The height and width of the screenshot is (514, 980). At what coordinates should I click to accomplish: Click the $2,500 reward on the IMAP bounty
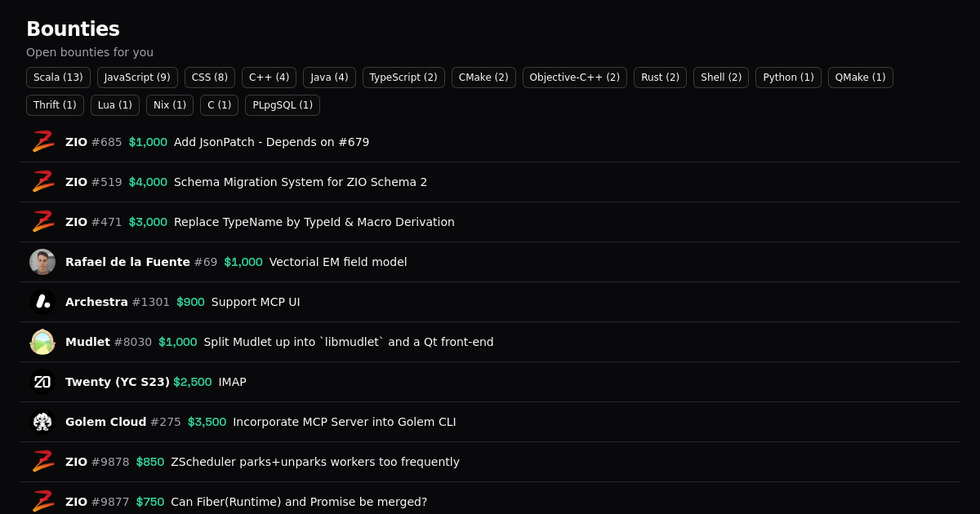click(x=192, y=382)
